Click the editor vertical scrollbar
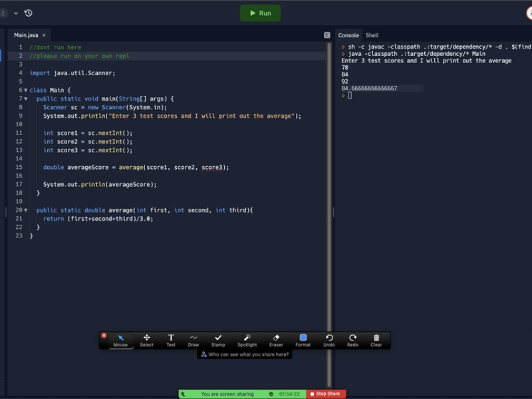The height and width of the screenshot is (399, 532). click(329, 213)
